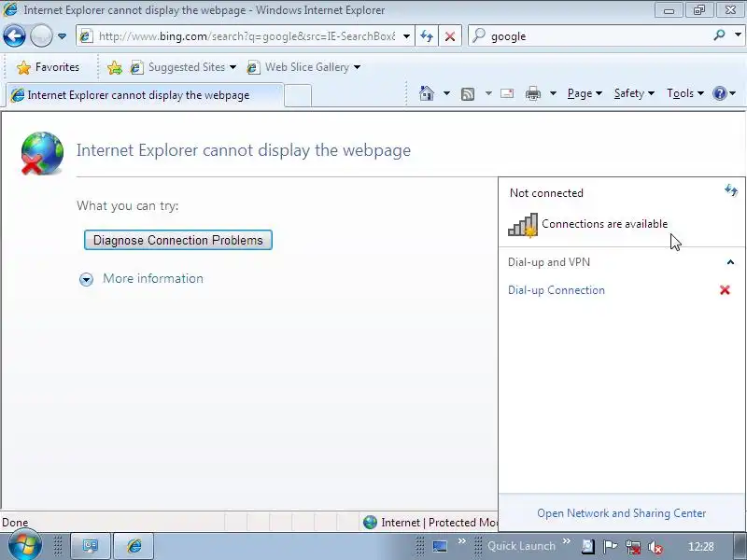Open the address bar autocomplete dropdown
The width and height of the screenshot is (747, 560).
pyautogui.click(x=406, y=36)
